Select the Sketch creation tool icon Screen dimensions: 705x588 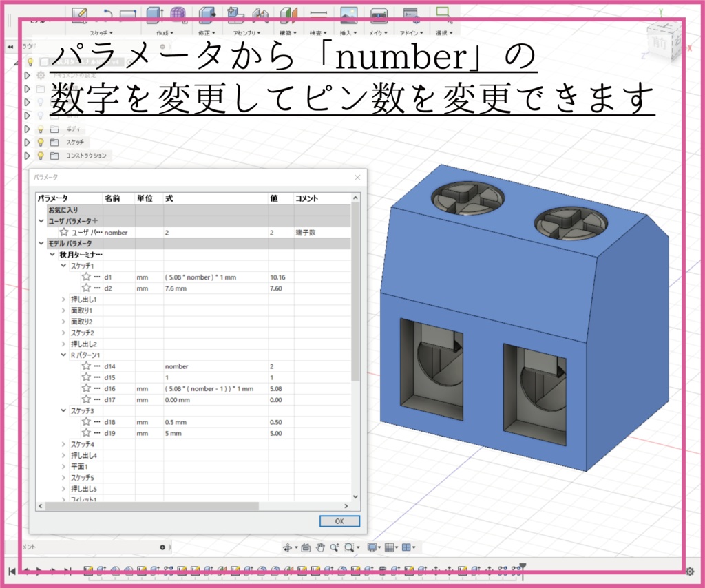pos(79,15)
